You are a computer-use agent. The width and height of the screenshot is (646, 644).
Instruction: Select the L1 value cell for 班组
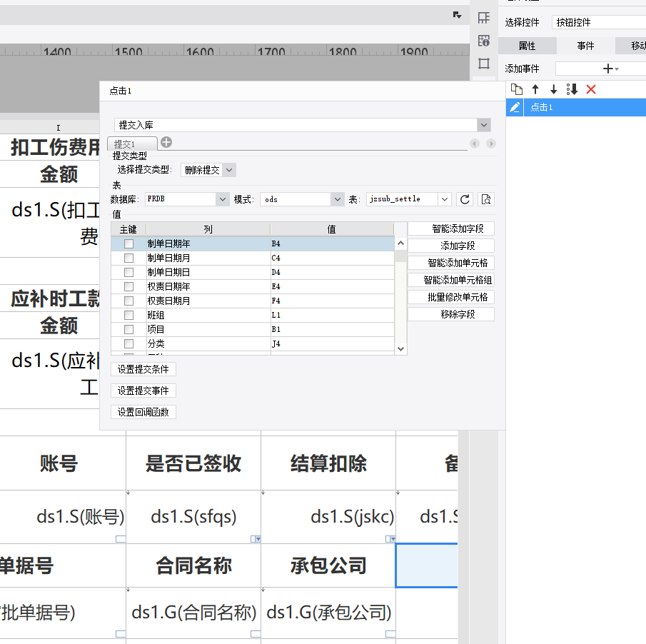pyautogui.click(x=332, y=315)
